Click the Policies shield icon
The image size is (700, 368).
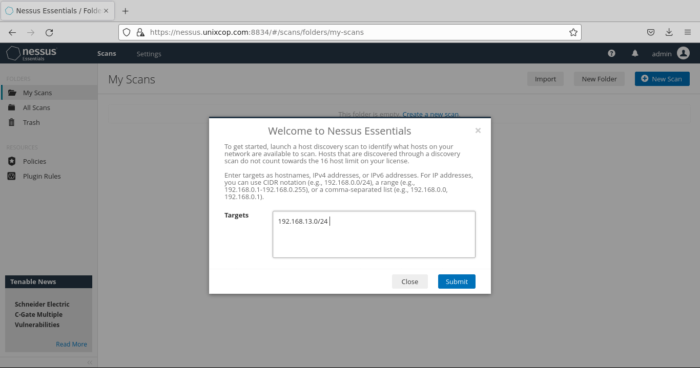tap(12, 161)
